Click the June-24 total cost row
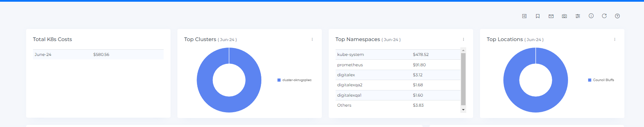 [x=98, y=55]
